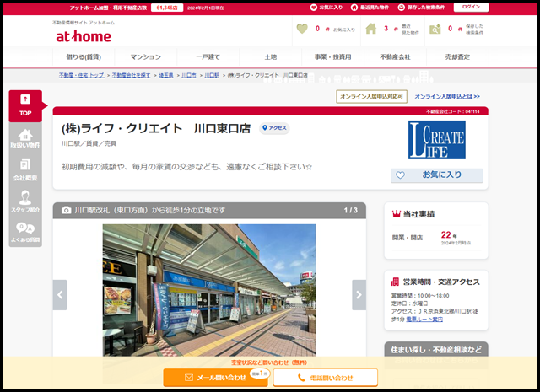Open オンライン入居申込とは link
Viewport: 540px width, 392px height.
pyautogui.click(x=447, y=96)
